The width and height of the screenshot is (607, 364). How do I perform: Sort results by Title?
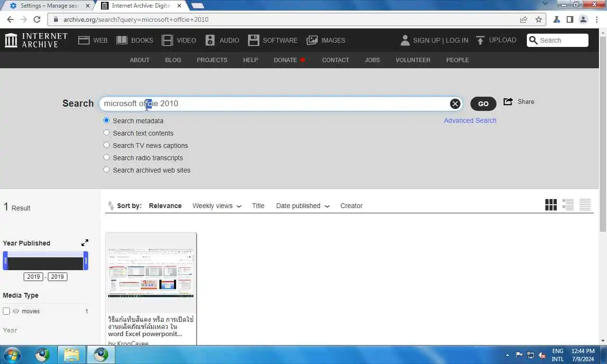(x=258, y=206)
